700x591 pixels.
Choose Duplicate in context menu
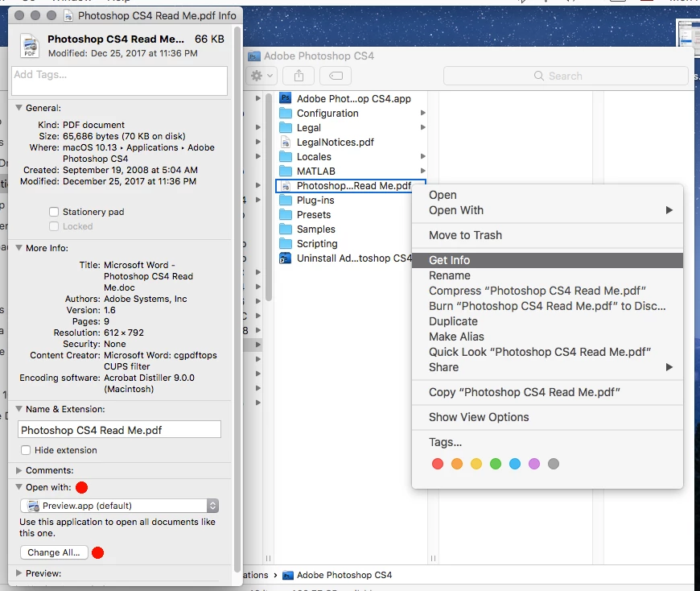click(547, 321)
